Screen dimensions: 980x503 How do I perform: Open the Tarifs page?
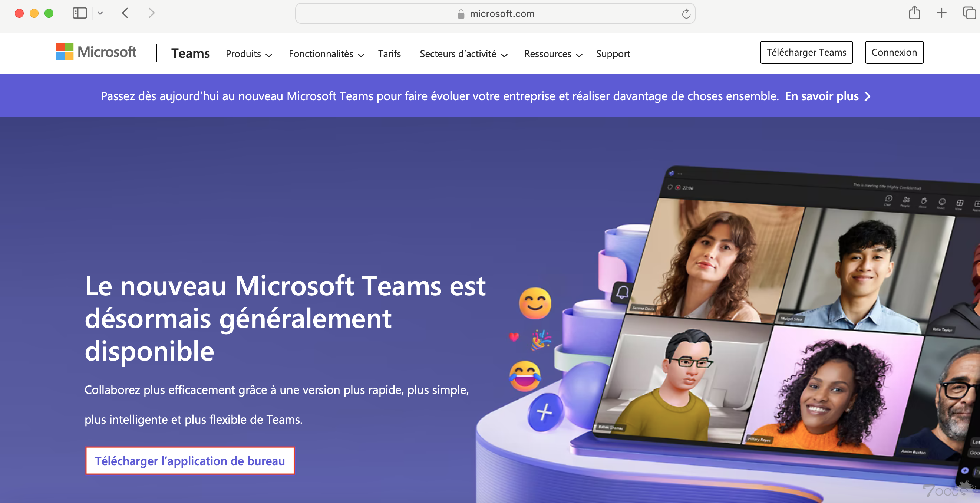[389, 54]
